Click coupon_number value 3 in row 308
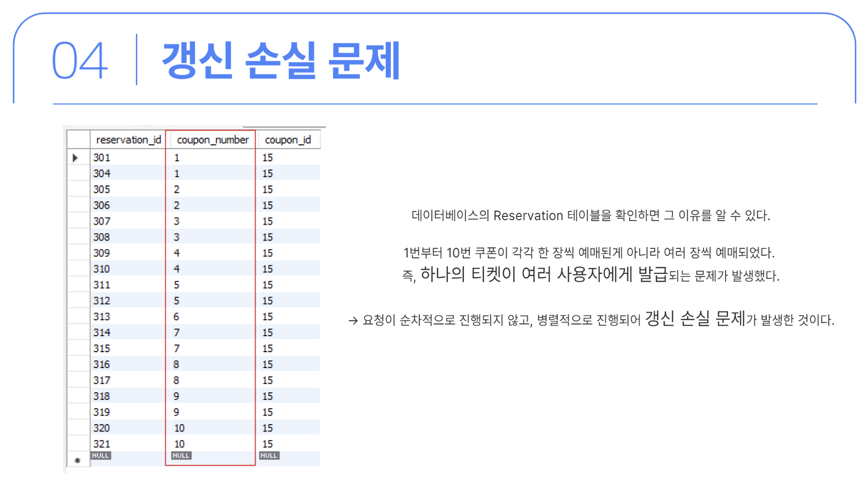This screenshot has height=487, width=868. pos(176,237)
